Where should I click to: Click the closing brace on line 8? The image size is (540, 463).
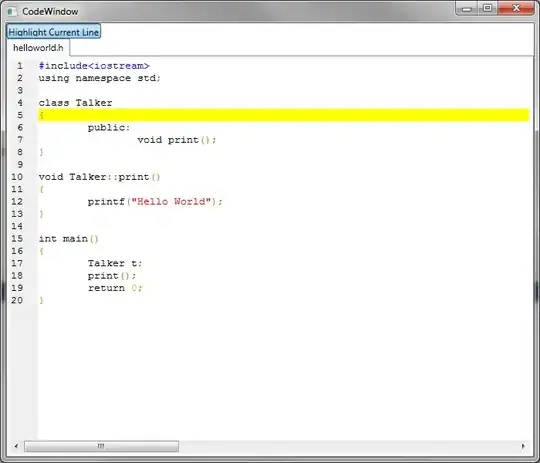(x=41, y=152)
